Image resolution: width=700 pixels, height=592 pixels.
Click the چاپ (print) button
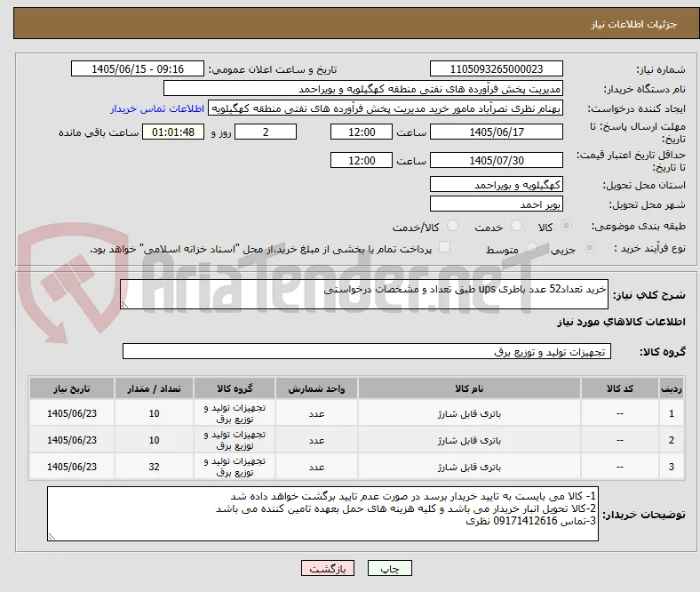click(389, 568)
